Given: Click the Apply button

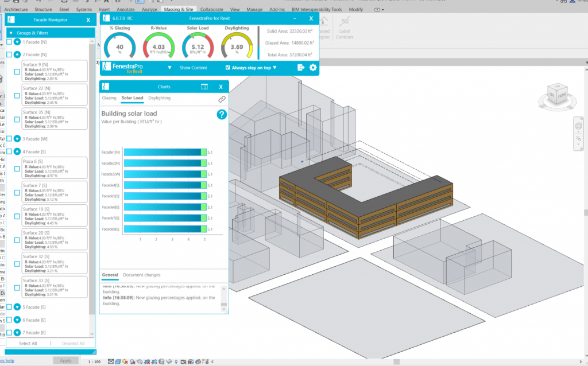Looking at the screenshot, I should 65,361.
